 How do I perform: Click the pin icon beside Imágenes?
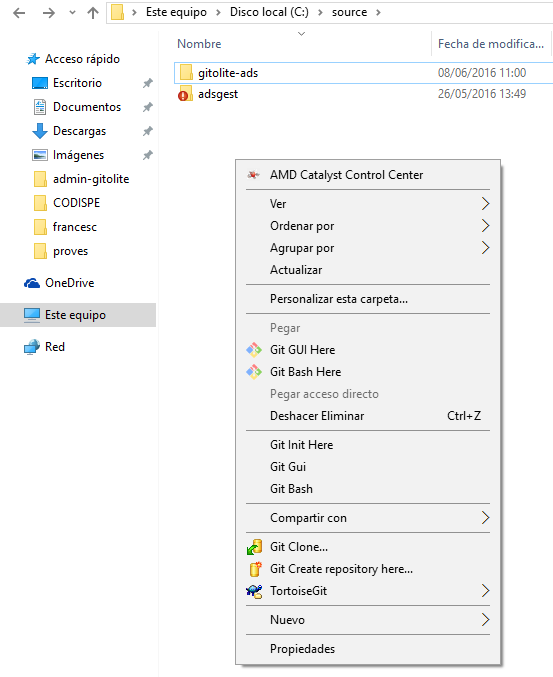click(x=148, y=155)
